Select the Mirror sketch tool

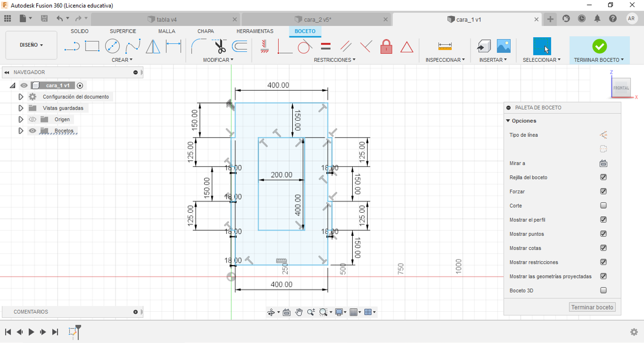(x=153, y=47)
